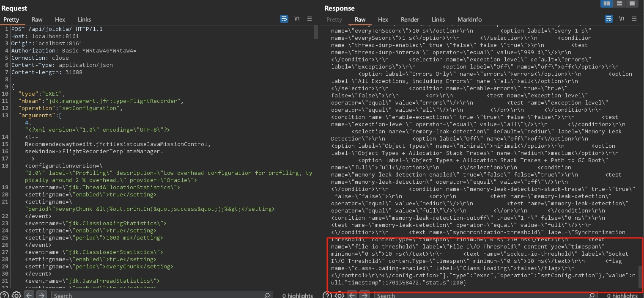Open the Render tab in Response
644x298 pixels.
pos(410,19)
